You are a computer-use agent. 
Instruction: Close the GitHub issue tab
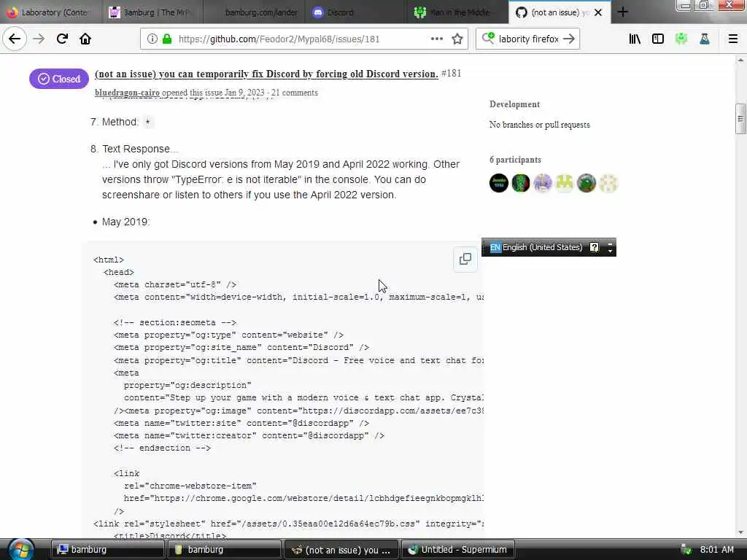598,12
